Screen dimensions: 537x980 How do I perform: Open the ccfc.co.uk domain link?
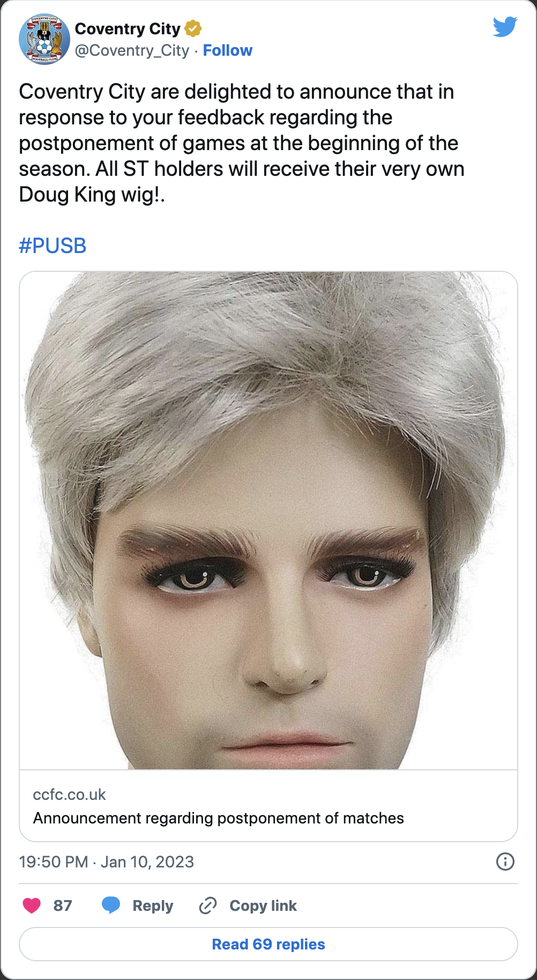click(69, 795)
